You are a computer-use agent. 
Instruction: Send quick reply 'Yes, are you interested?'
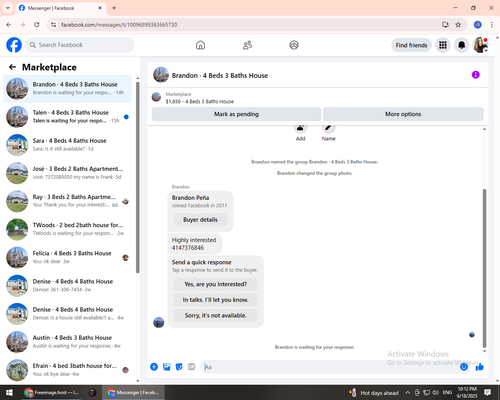pos(216,284)
